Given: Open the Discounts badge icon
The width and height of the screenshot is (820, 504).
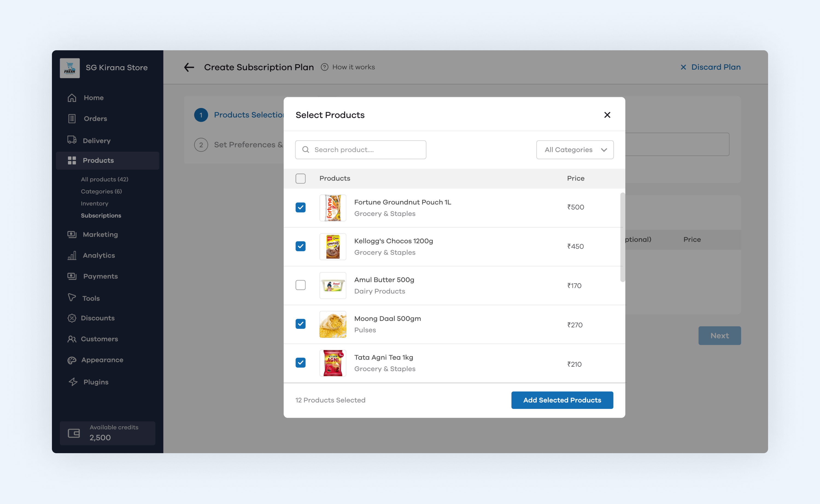Looking at the screenshot, I should (72, 318).
